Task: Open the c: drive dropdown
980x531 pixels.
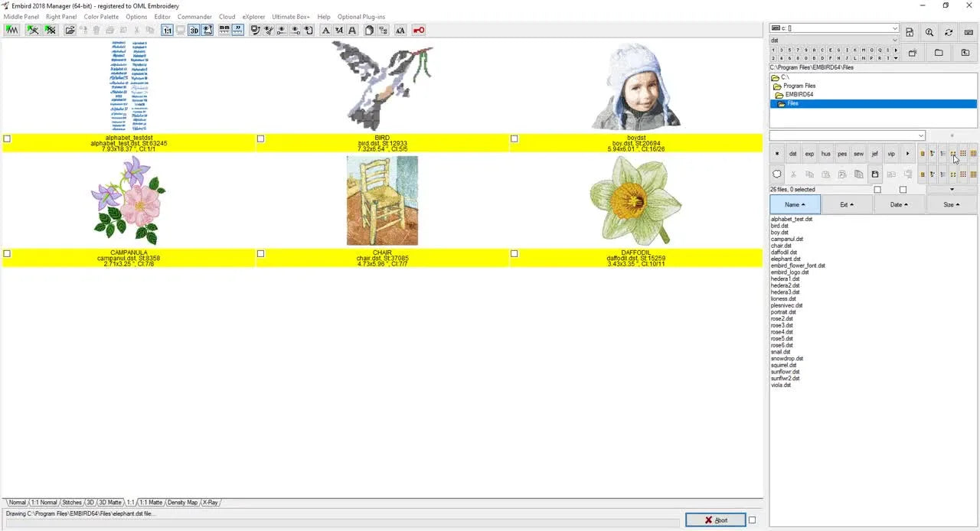Action: pos(893,28)
